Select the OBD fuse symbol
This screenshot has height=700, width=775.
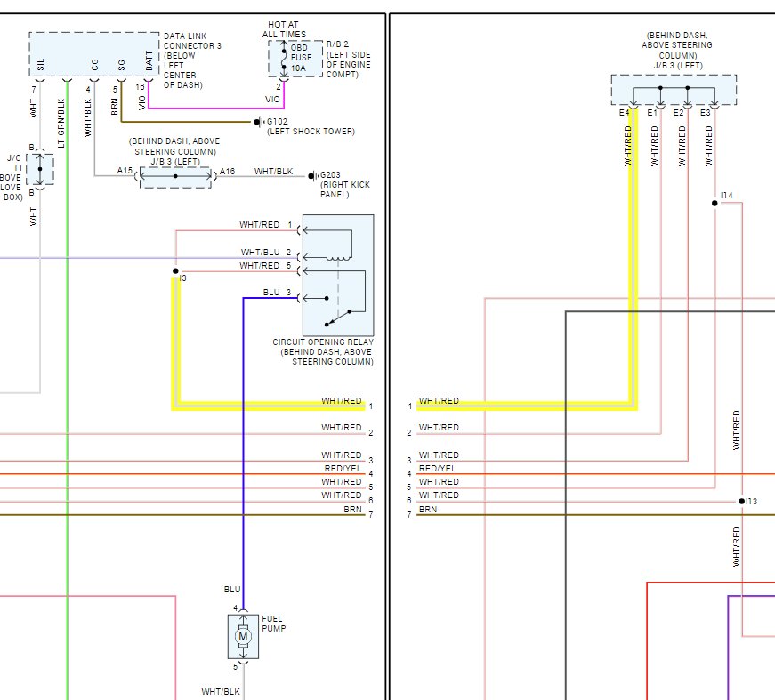click(284, 59)
